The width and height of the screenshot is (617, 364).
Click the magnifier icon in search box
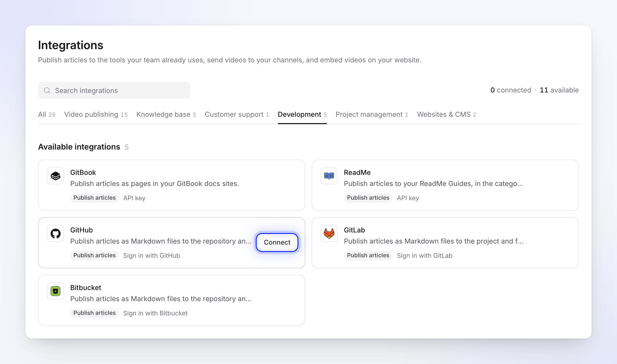click(x=47, y=90)
